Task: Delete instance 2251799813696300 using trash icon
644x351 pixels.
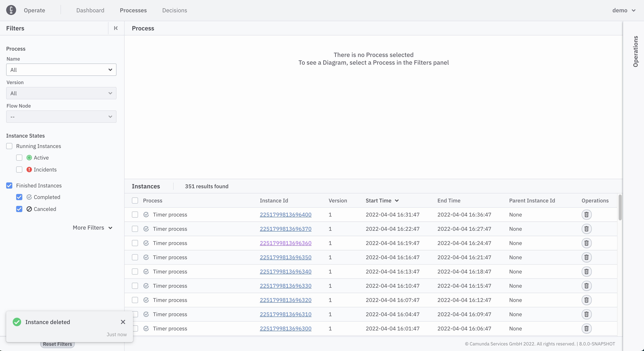Action: pos(586,328)
